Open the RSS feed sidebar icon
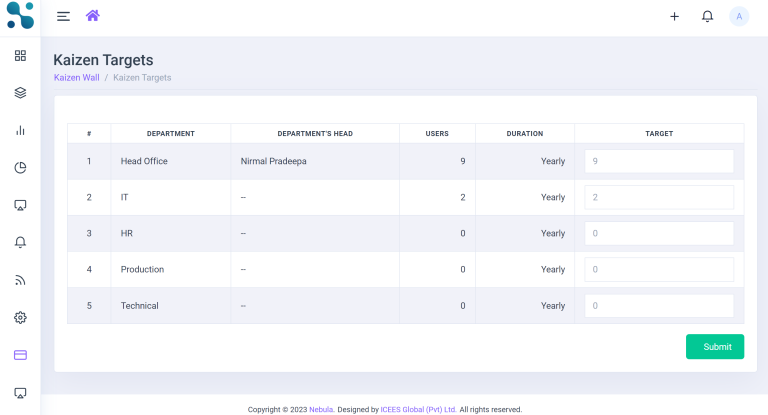The width and height of the screenshot is (768, 415). [x=20, y=280]
